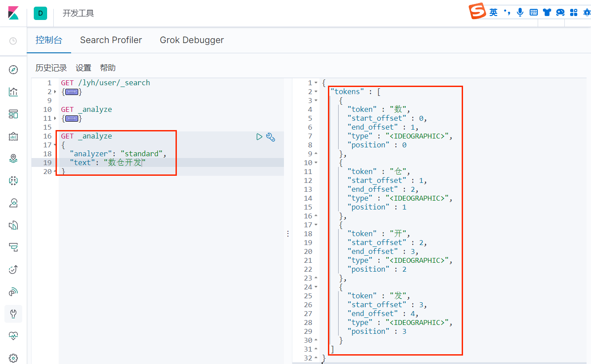The image size is (591, 364).
Task: Click "token" : "发" in output
Action: (x=379, y=296)
